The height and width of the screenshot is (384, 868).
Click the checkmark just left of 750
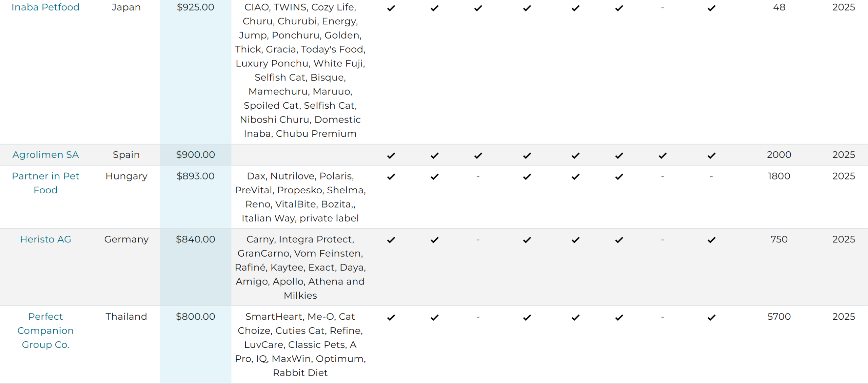click(711, 240)
